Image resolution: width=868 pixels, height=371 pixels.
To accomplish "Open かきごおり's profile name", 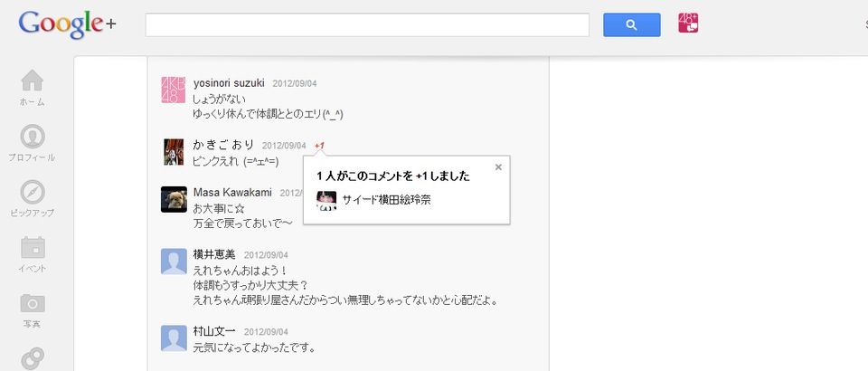I will (x=223, y=145).
